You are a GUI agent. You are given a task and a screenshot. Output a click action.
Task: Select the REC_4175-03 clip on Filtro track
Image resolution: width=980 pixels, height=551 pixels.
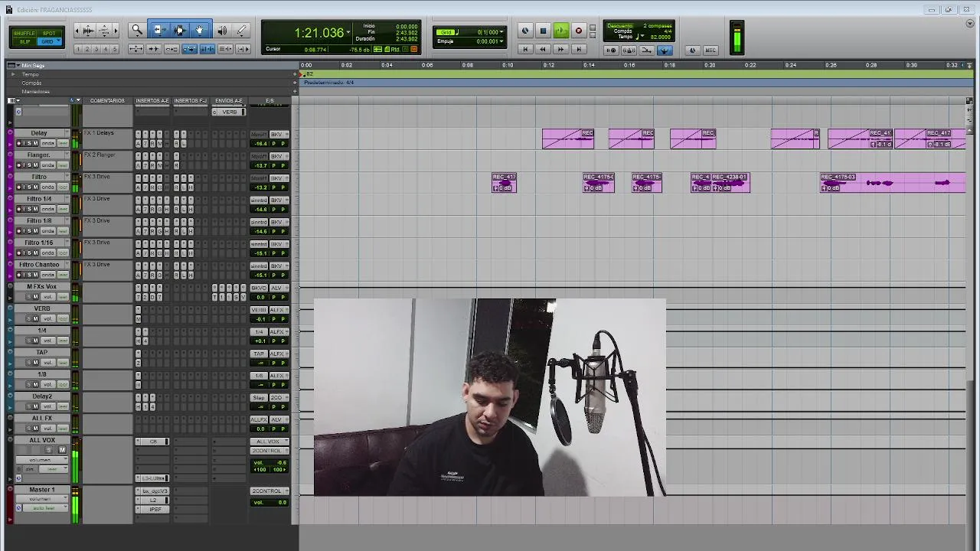892,182
